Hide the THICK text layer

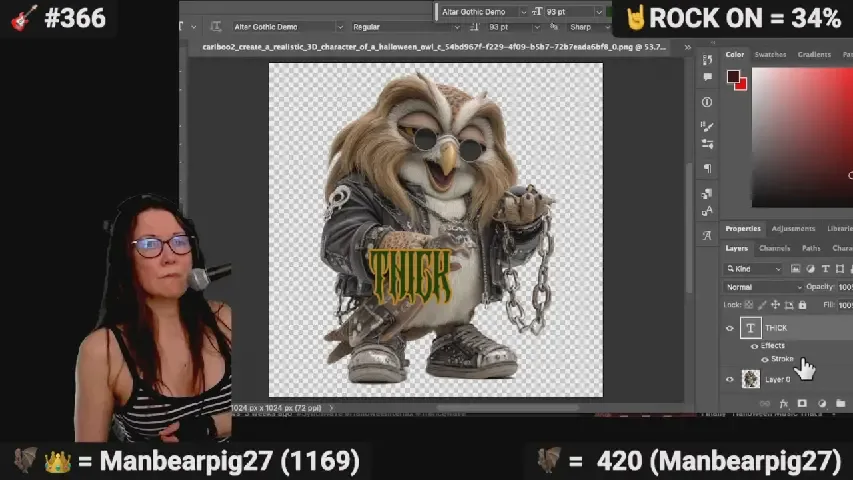pos(729,328)
